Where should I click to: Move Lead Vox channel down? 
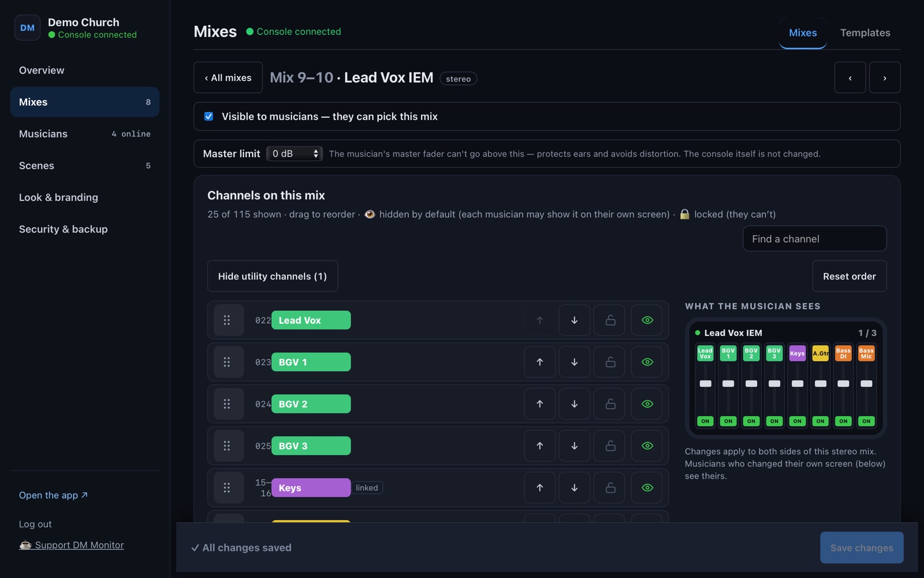[574, 320]
